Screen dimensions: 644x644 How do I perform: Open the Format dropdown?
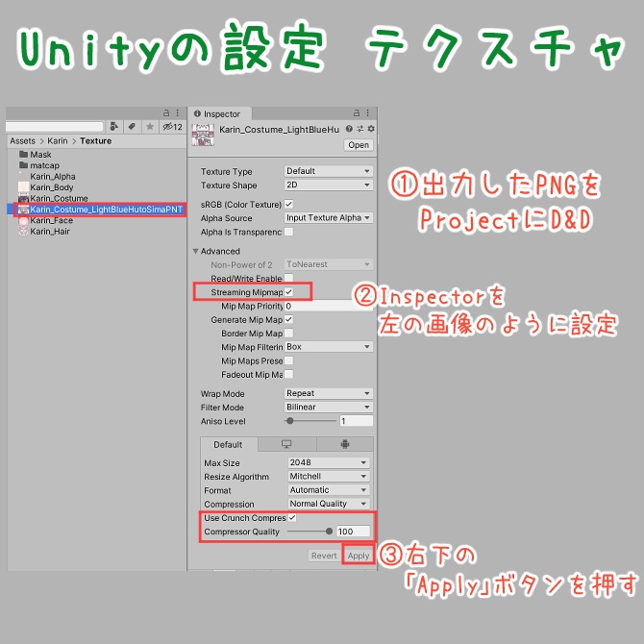(x=329, y=490)
